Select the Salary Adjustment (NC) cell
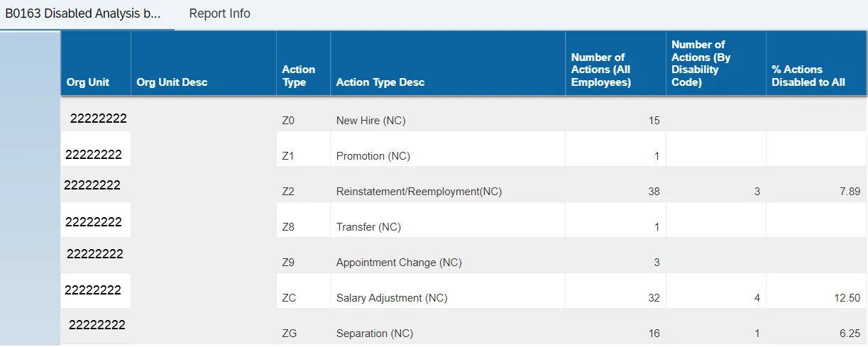 tap(392, 298)
